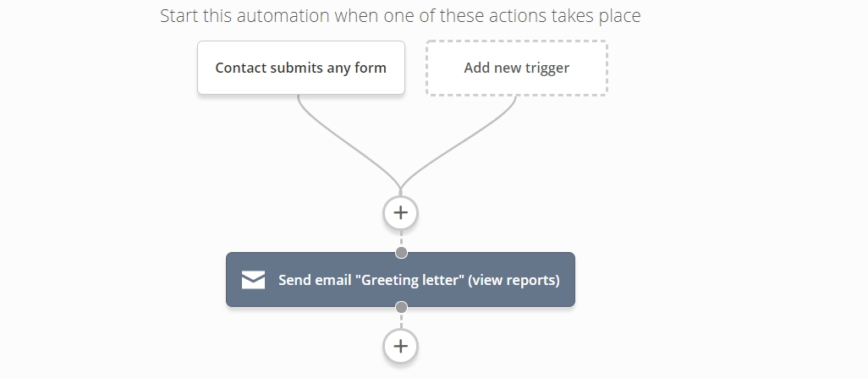The height and width of the screenshot is (378, 868).
Task: Select the top connector dot on email block
Action: tap(401, 252)
